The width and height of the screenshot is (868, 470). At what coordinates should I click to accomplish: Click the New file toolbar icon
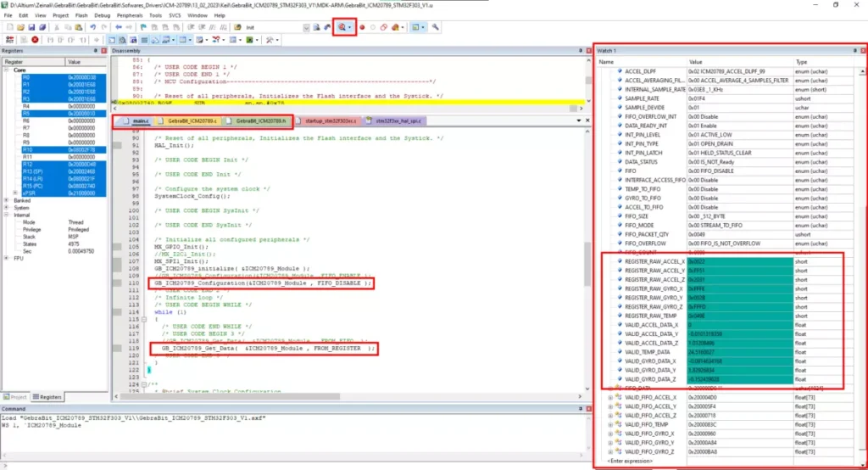tap(9, 27)
